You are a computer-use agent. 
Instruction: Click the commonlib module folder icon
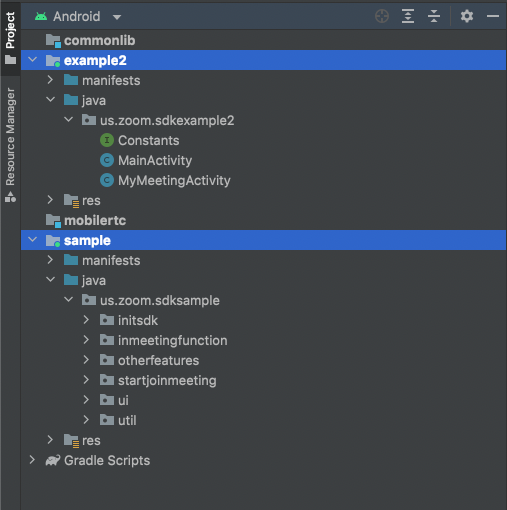pos(53,41)
